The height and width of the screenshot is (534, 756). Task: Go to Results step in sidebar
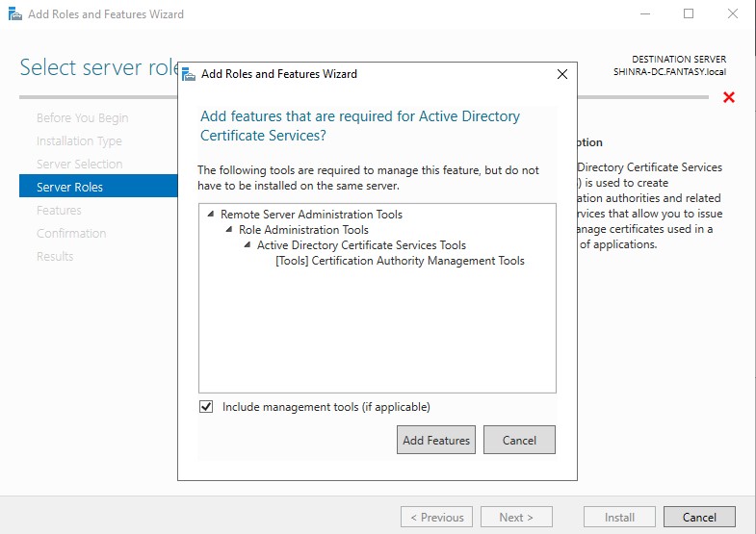pyautogui.click(x=55, y=257)
